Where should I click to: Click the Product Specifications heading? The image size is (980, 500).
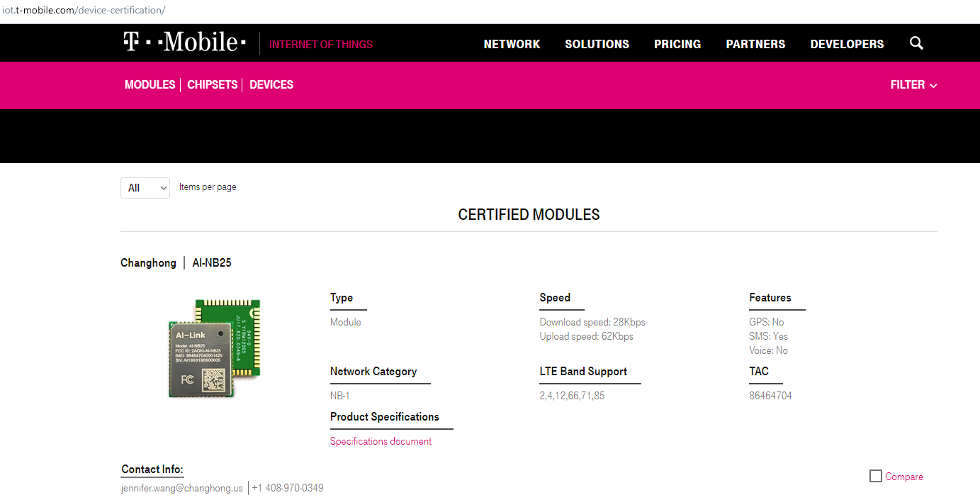(x=385, y=416)
